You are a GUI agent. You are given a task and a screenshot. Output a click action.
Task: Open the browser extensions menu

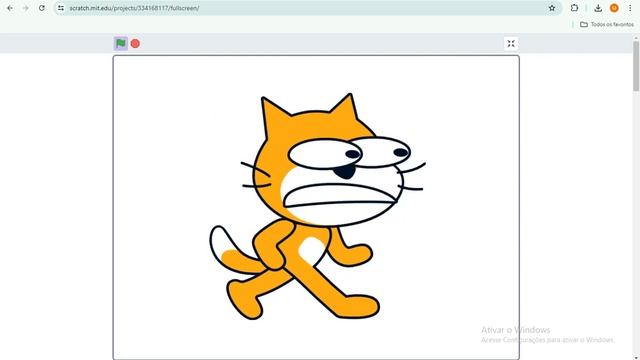pyautogui.click(x=574, y=8)
